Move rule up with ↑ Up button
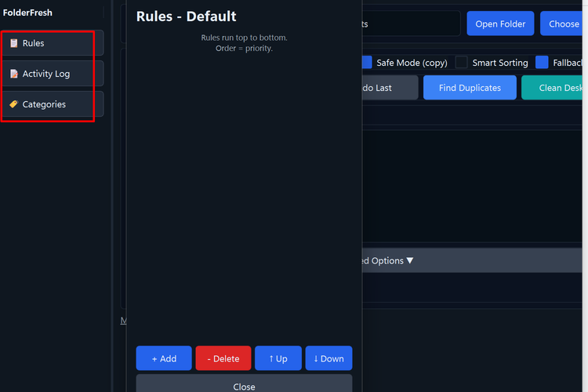Image resolution: width=588 pixels, height=392 pixels. (x=278, y=358)
